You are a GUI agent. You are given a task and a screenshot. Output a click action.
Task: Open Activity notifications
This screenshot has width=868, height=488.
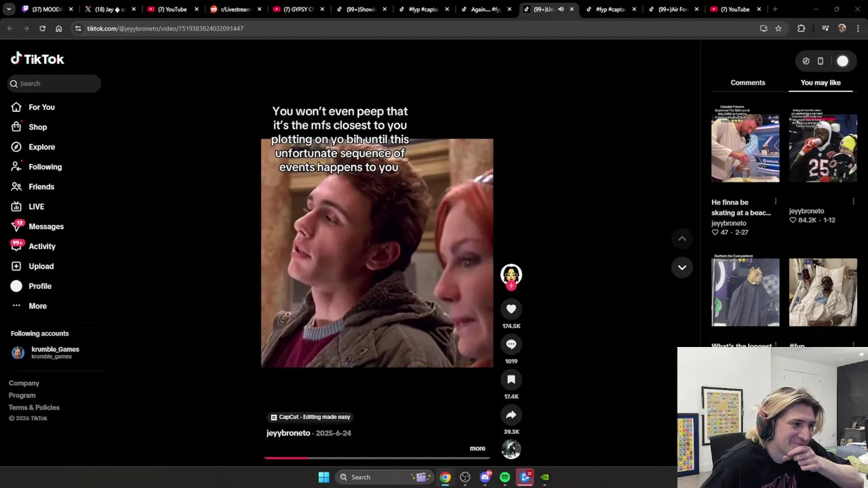tap(33, 246)
